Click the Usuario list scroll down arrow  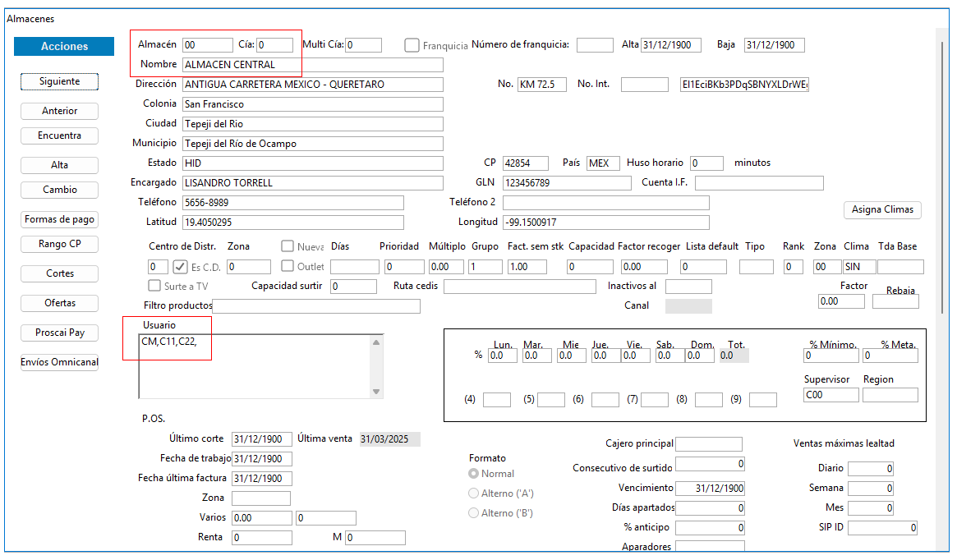pyautogui.click(x=376, y=392)
